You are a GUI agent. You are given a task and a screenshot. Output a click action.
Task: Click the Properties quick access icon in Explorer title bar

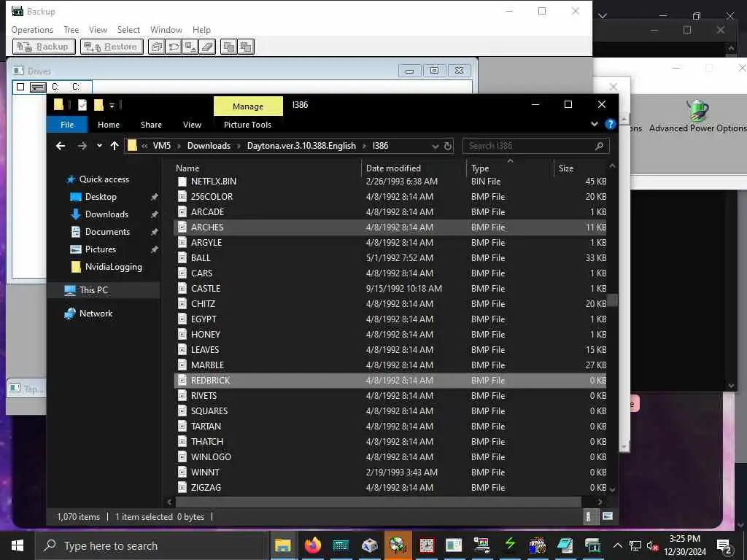[82, 105]
